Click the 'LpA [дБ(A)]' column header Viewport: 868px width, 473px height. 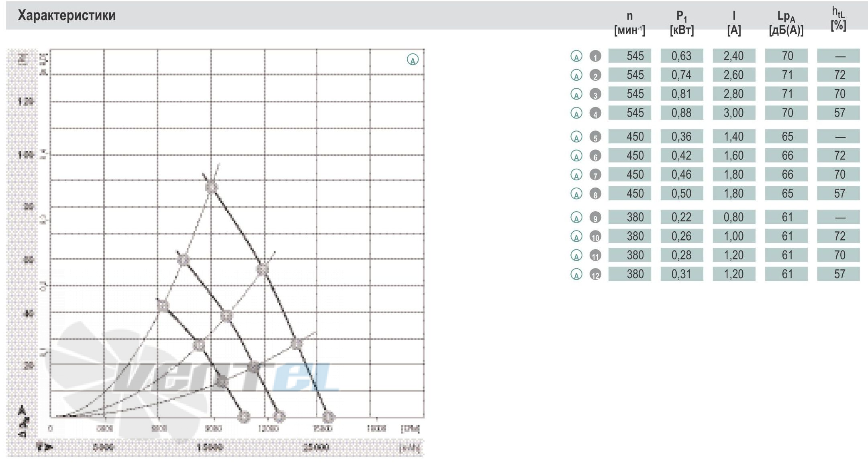(786, 23)
